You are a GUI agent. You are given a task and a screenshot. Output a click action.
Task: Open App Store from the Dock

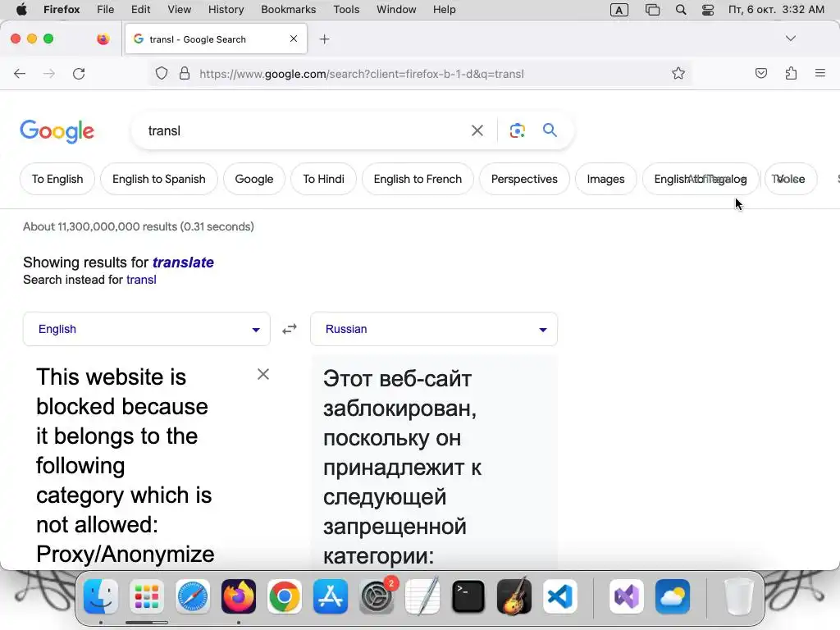331,596
